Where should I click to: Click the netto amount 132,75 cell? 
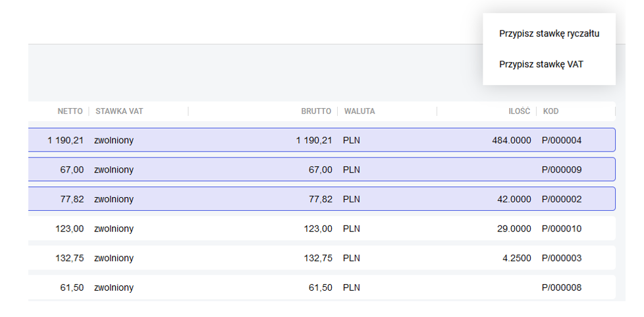[x=69, y=258]
